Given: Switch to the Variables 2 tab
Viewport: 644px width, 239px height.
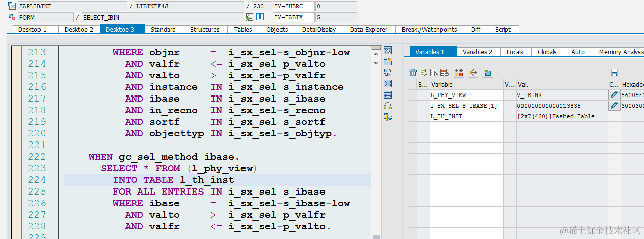Looking at the screenshot, I should 477,52.
